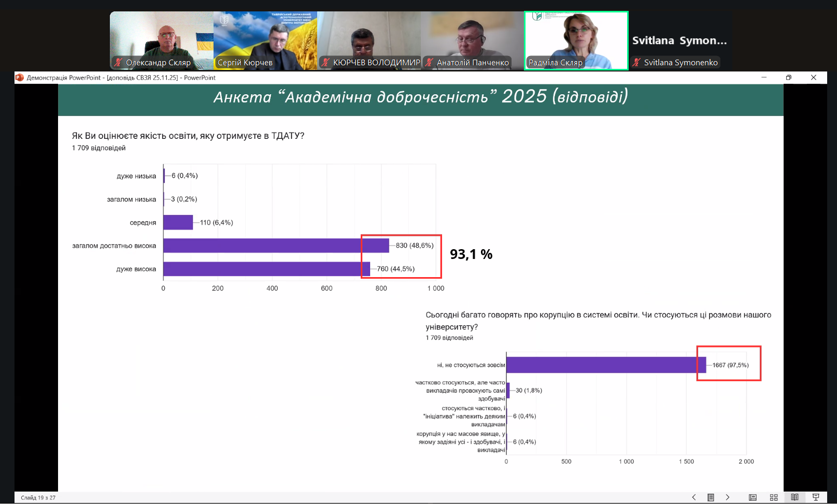Image resolution: width=837 pixels, height=504 pixels.
Task: Click the 'загалом низька' chart label
Action: (x=132, y=199)
